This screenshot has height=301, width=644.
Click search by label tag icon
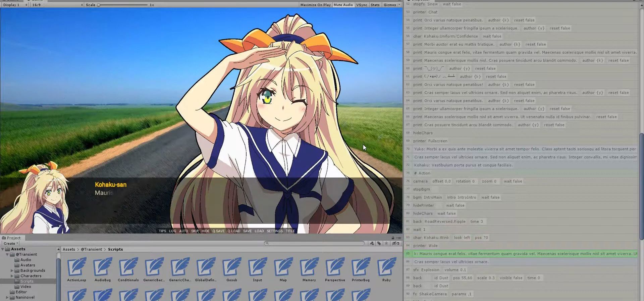click(379, 243)
